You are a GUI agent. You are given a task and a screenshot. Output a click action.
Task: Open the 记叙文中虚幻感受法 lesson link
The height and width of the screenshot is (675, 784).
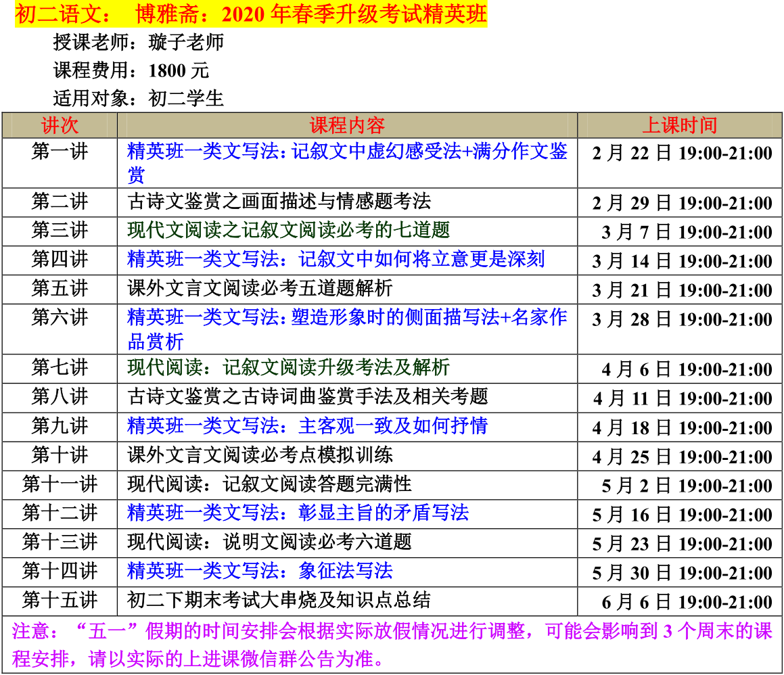pyautogui.click(x=346, y=152)
